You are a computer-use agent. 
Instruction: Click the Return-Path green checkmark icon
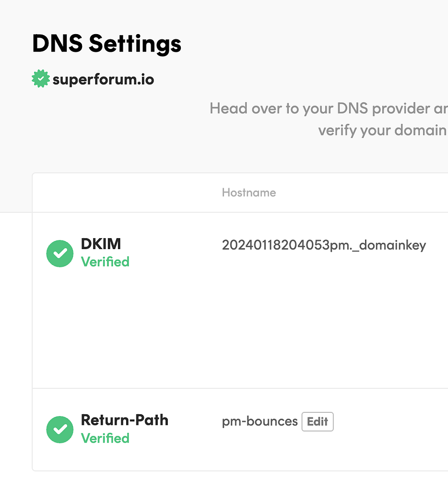coord(60,430)
